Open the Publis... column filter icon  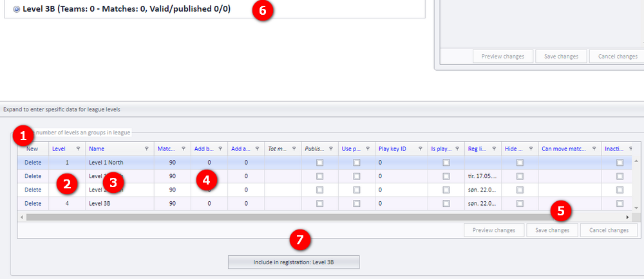coord(330,148)
